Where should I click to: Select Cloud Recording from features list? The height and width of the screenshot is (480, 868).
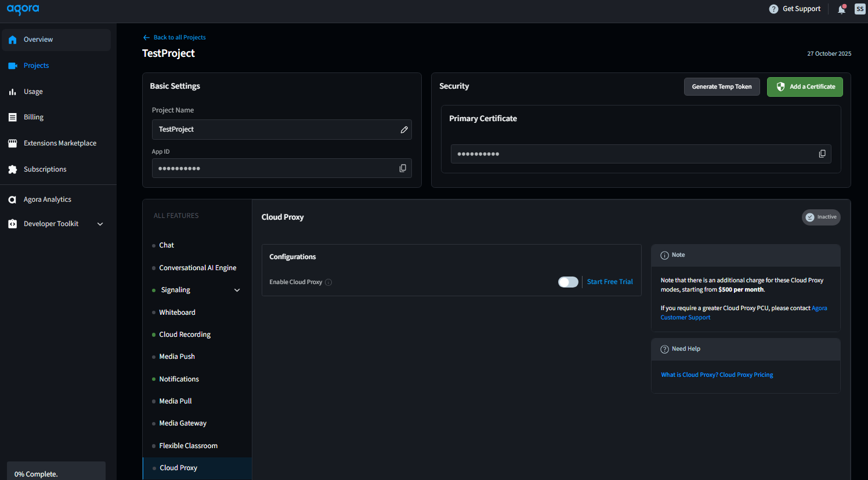[184, 334]
